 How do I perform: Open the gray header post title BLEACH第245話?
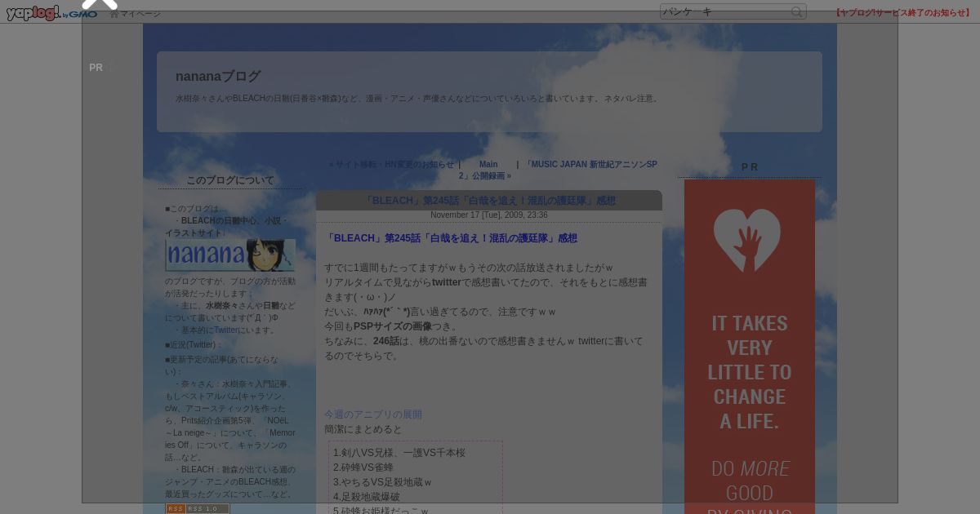point(489,201)
